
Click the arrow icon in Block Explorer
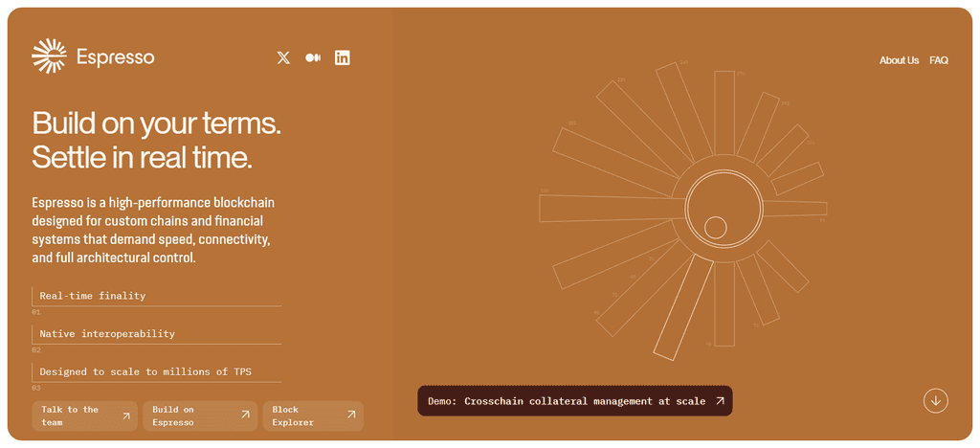coord(351,414)
